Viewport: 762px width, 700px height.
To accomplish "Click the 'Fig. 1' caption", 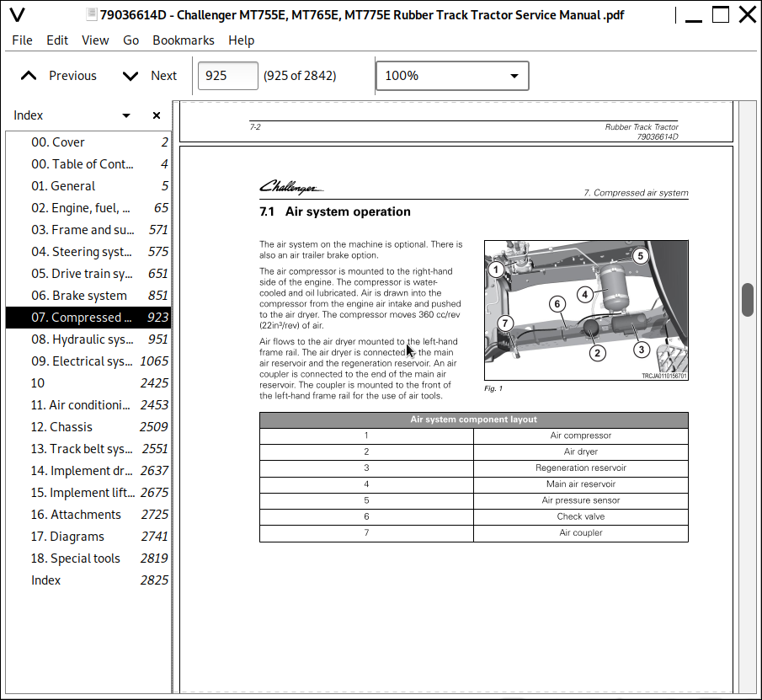I will pos(493,388).
